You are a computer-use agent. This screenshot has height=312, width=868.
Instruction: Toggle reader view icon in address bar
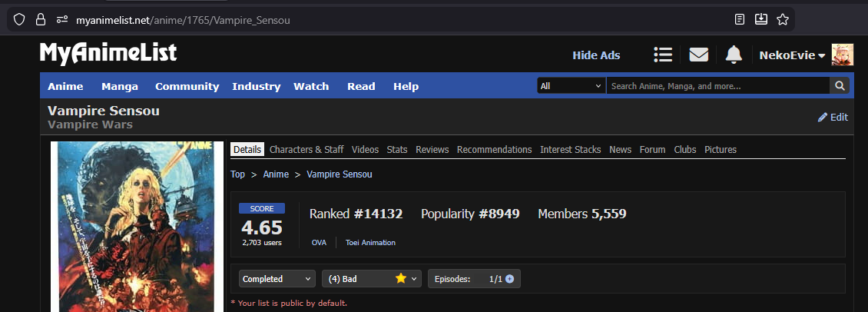click(740, 20)
